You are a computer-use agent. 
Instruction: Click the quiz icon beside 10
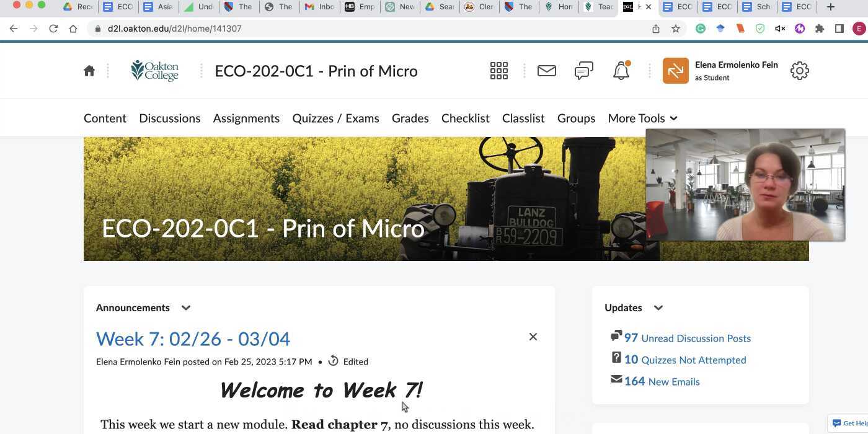(616, 357)
